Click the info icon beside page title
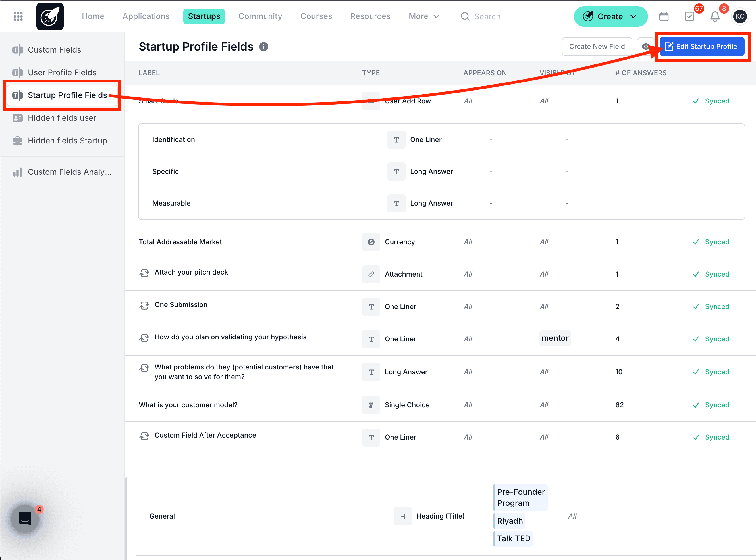 263,47
